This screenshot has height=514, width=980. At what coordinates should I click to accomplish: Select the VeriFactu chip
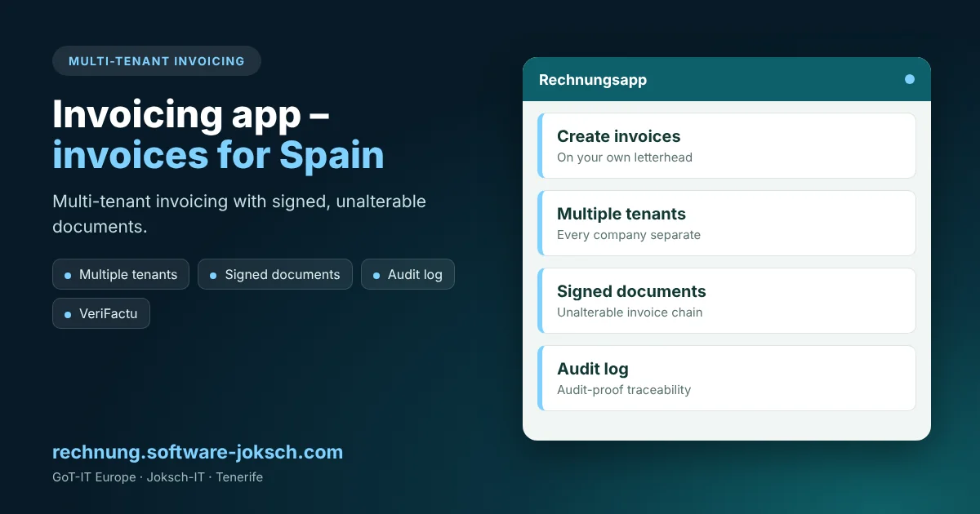(x=101, y=313)
